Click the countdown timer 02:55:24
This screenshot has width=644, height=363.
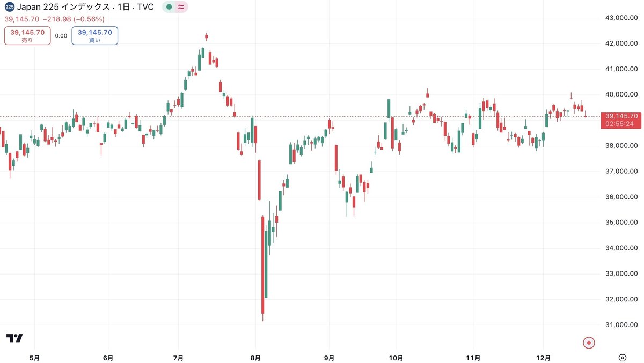pos(622,124)
